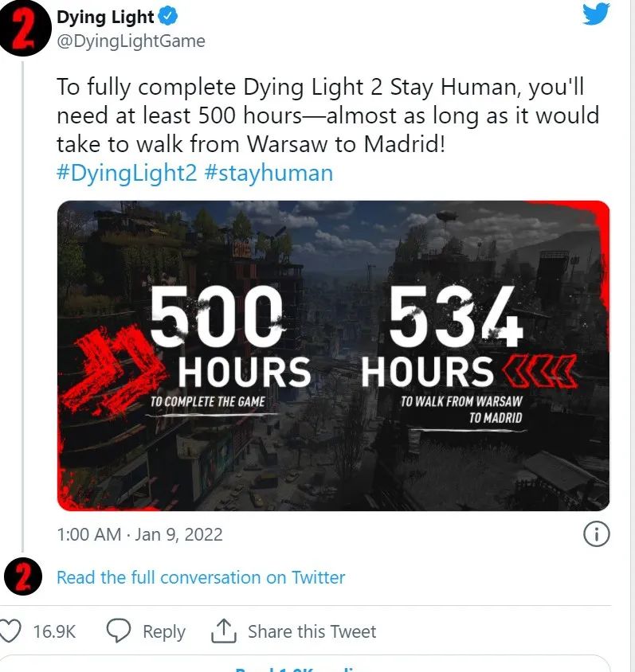Follow the #stayhuman hashtag
Viewport: 635px width, 672px height.
click(269, 173)
